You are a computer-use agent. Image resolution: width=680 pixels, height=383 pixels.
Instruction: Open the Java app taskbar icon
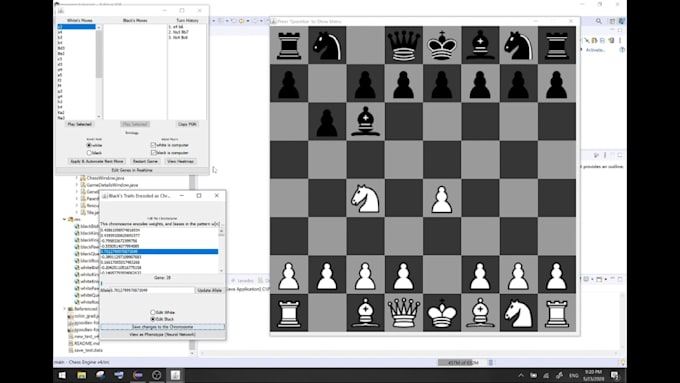coord(175,375)
